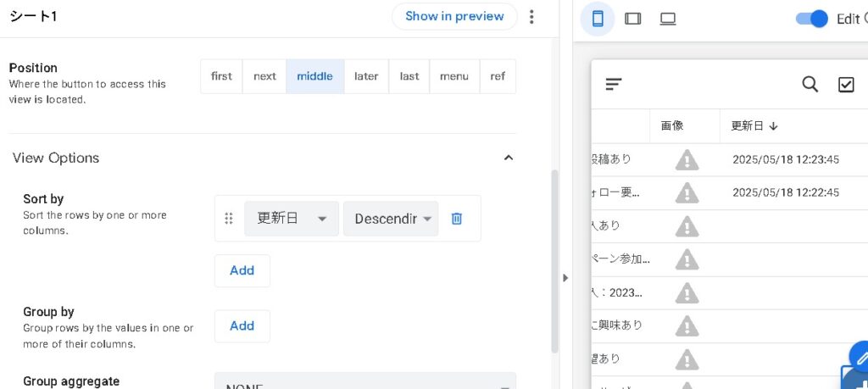Delete the 更新日 sort rule

pyautogui.click(x=457, y=219)
